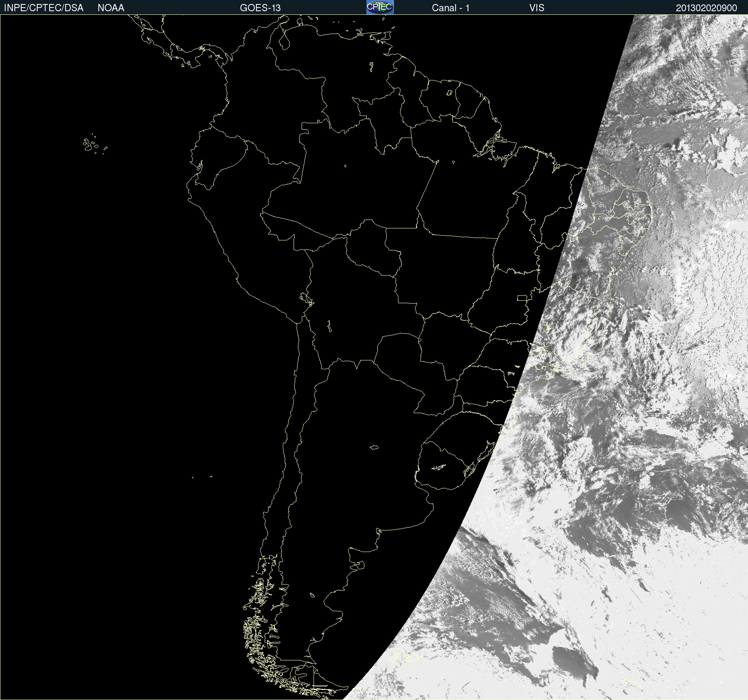The height and width of the screenshot is (700, 748).
Task: Click the Lake Poopó outline in Bolivia
Action: tap(329, 326)
